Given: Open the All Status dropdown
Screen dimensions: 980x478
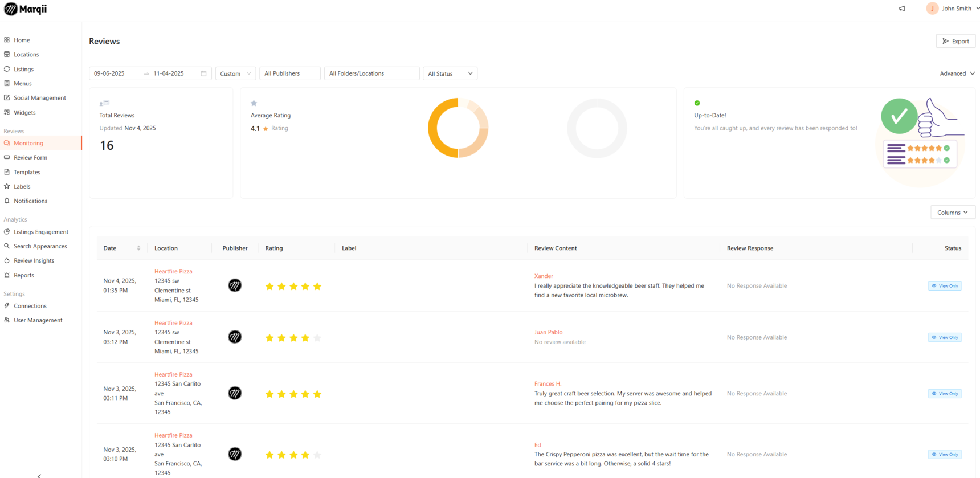Looking at the screenshot, I should coord(450,73).
